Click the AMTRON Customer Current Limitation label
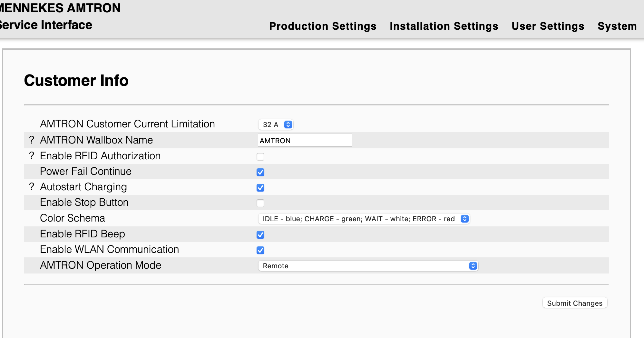The height and width of the screenshot is (338, 644). (127, 124)
